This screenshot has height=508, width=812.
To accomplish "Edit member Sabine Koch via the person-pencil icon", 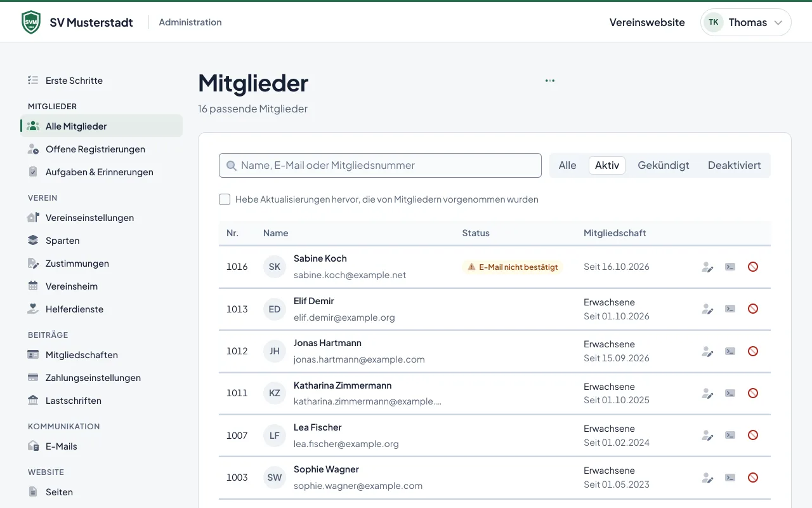I will pyautogui.click(x=708, y=267).
